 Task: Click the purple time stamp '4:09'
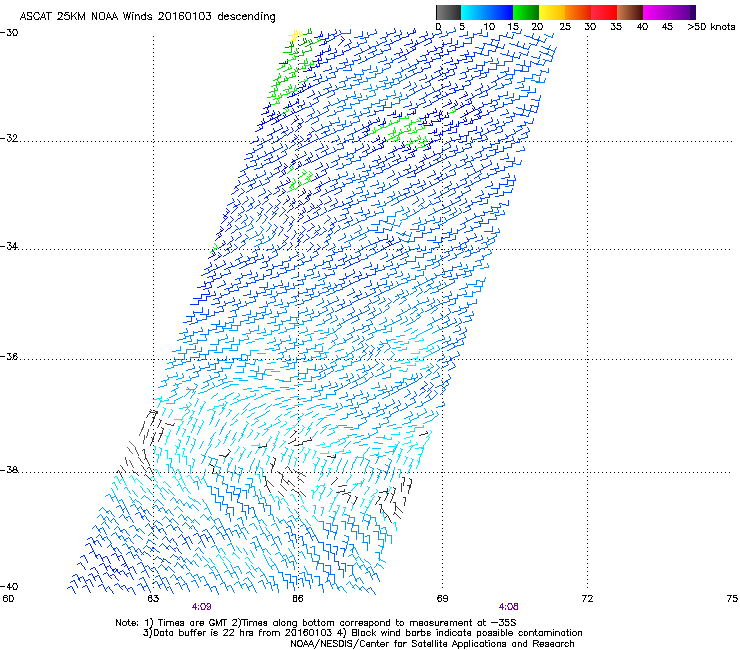[202, 607]
